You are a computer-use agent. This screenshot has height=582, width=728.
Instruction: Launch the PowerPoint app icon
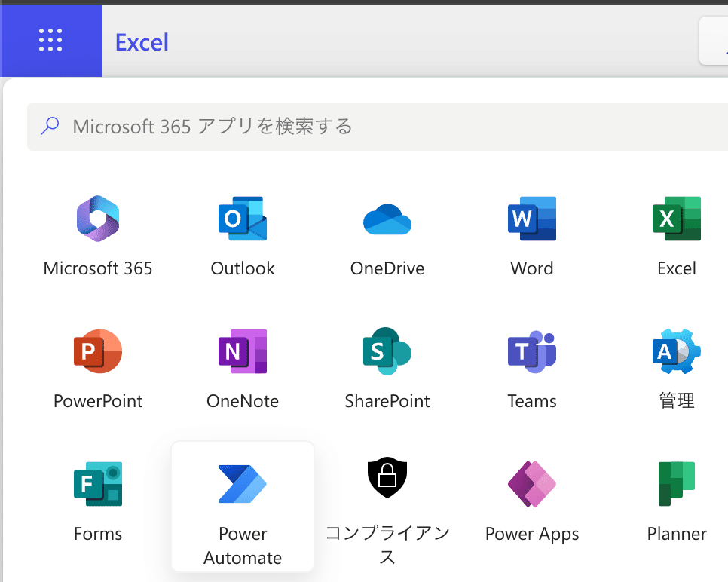tap(98, 351)
